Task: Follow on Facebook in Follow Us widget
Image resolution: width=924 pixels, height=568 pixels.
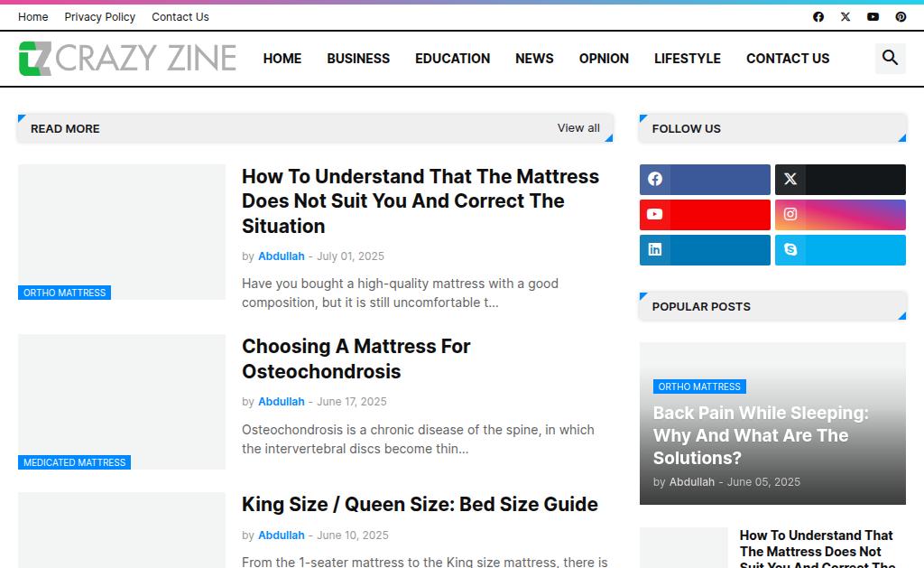Action: tap(705, 180)
